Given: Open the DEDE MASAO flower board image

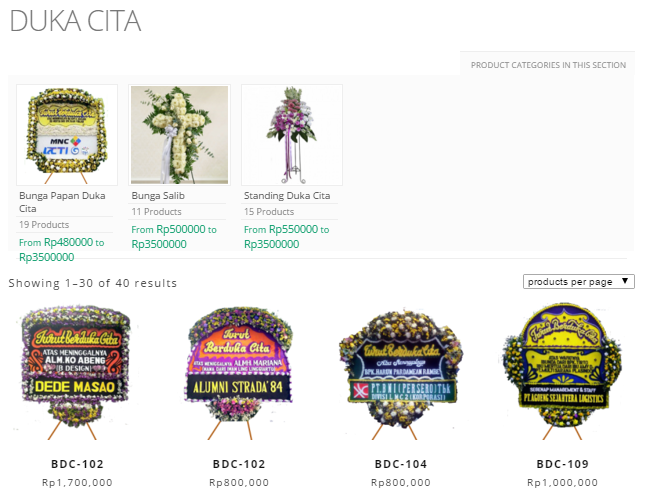Looking at the screenshot, I should 75,372.
